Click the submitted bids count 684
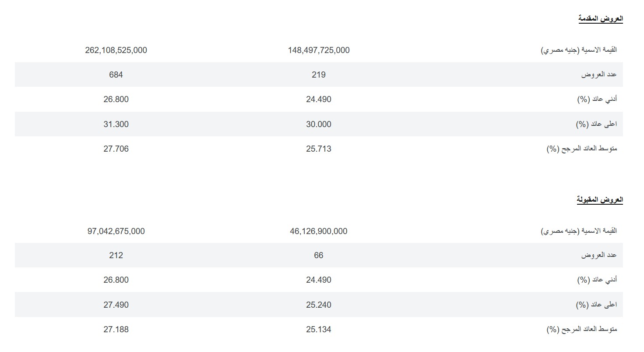The width and height of the screenshot is (644, 352). coord(116,75)
